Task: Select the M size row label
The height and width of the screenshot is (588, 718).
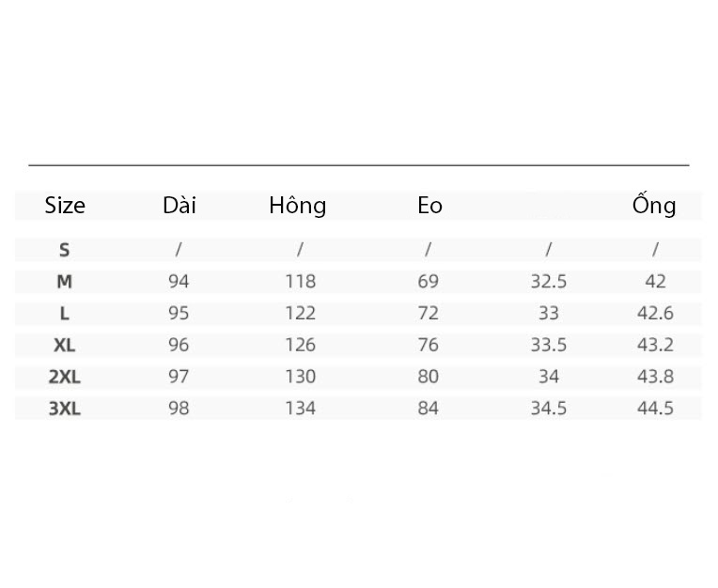Action: click(64, 282)
